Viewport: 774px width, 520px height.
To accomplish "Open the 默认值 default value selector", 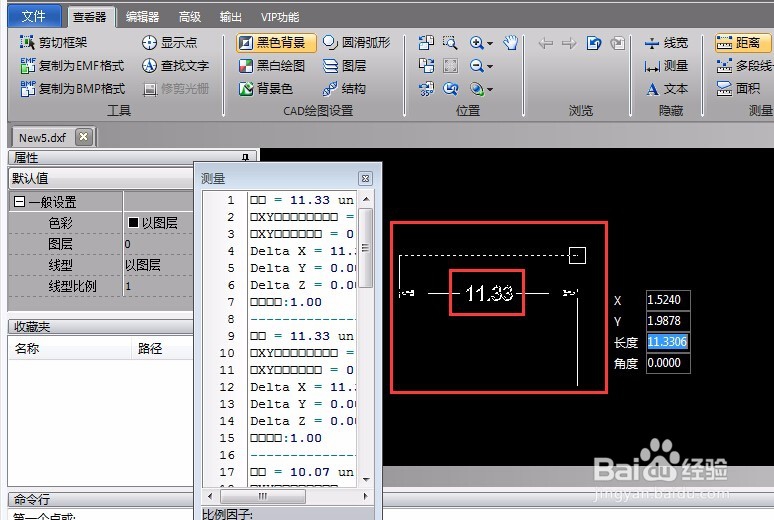I will (x=101, y=178).
